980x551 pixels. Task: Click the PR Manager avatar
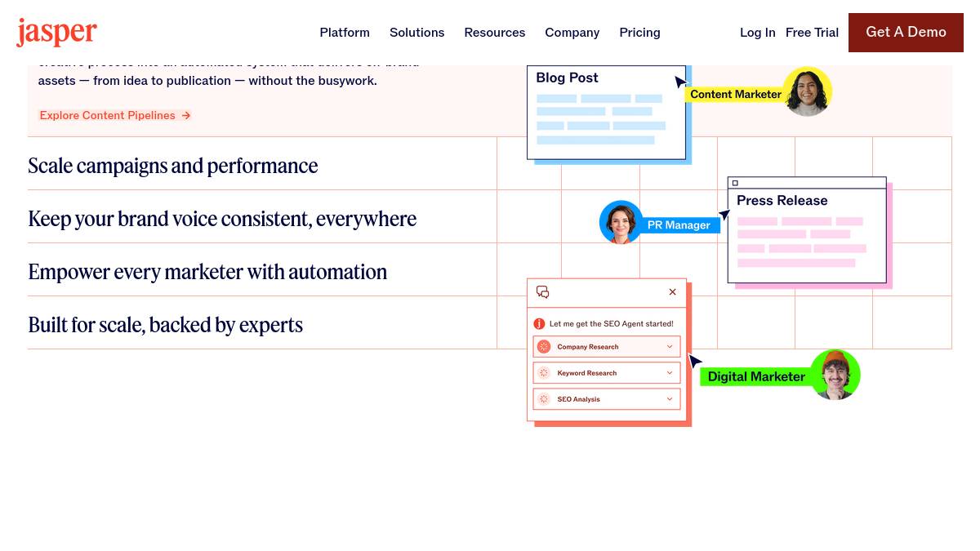tap(621, 222)
